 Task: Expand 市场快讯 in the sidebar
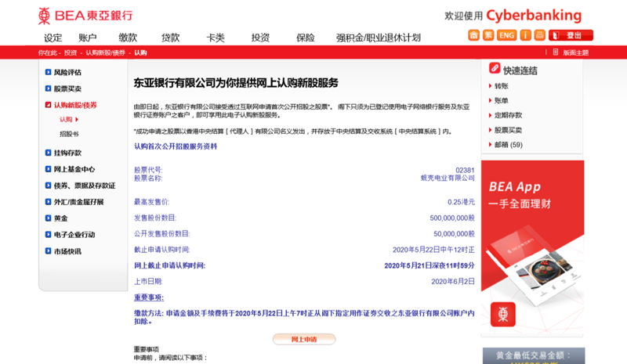(x=63, y=251)
